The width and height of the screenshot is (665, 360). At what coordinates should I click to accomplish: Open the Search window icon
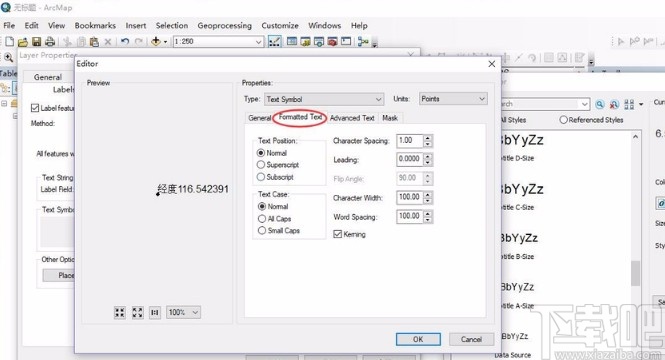319,42
